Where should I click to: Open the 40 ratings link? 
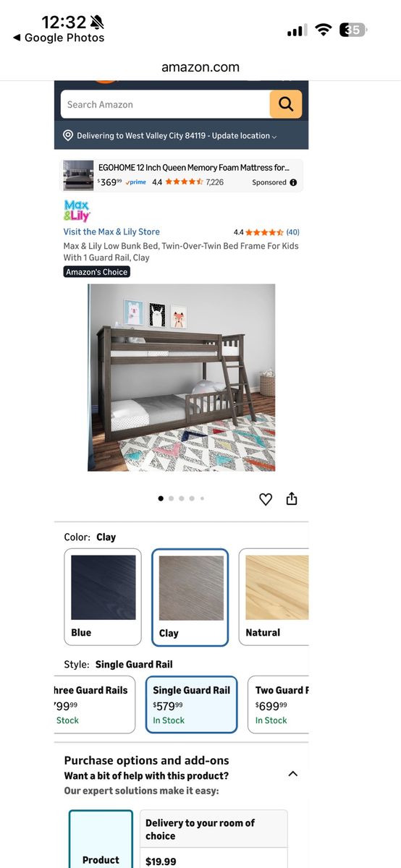(x=292, y=232)
